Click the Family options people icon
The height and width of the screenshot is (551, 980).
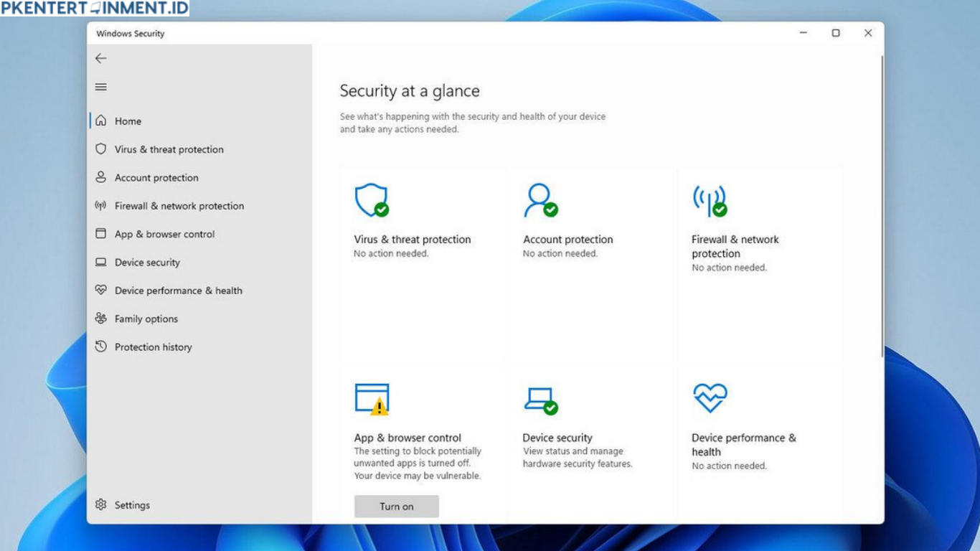(x=101, y=319)
